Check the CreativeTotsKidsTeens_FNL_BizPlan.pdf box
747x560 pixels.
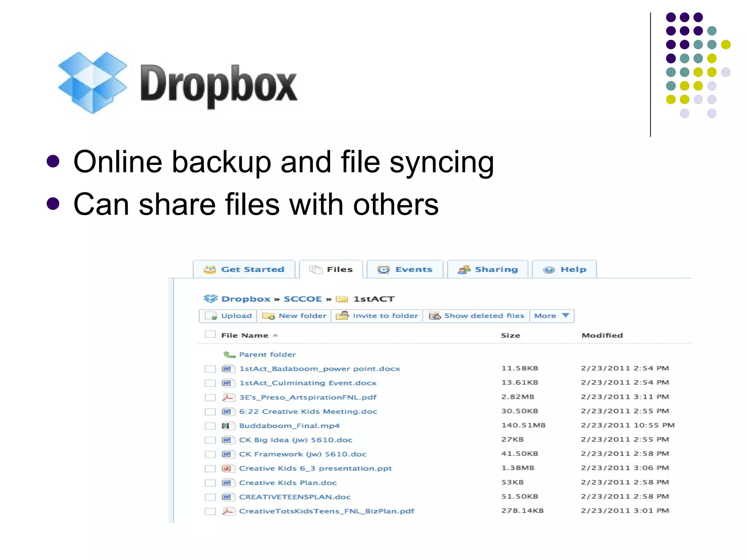coord(210,511)
